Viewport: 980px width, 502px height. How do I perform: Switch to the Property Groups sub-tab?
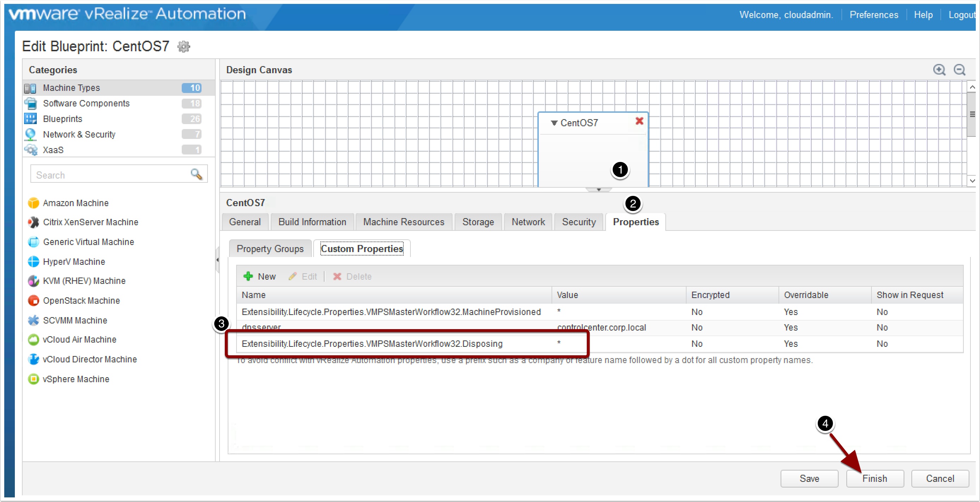[270, 249]
